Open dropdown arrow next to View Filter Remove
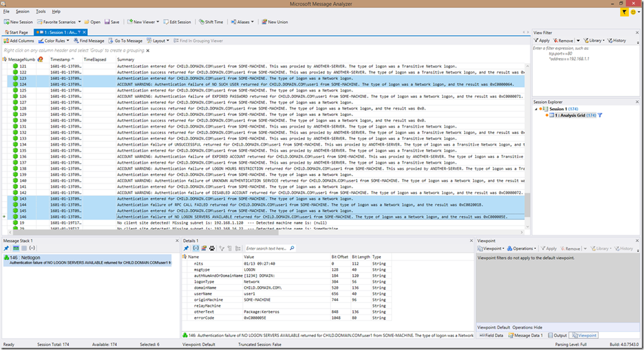 pyautogui.click(x=578, y=41)
